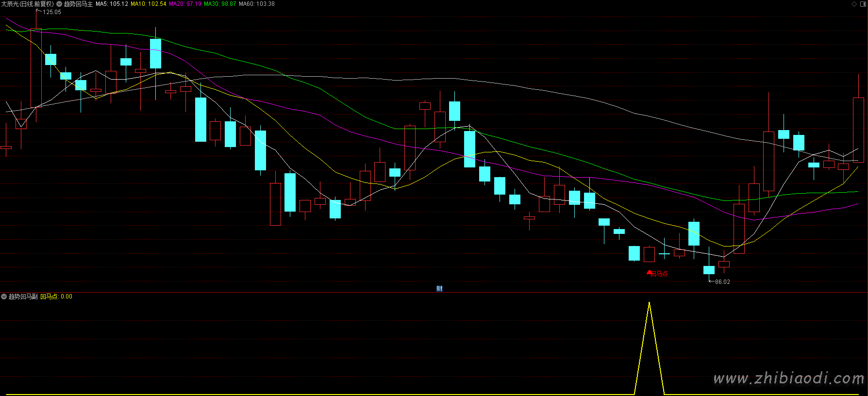
Task: Select the yellow MA10: 102.54 label
Action: pyautogui.click(x=148, y=4)
